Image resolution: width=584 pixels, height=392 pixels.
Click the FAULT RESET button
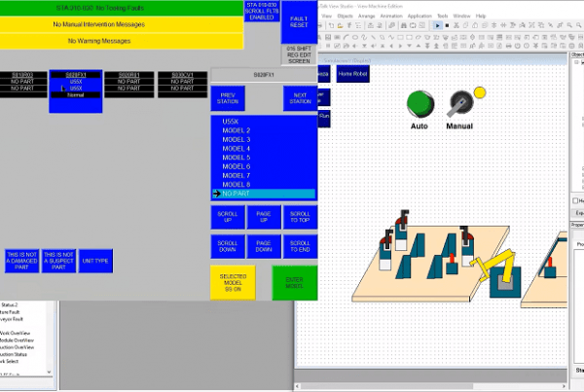pos(299,22)
